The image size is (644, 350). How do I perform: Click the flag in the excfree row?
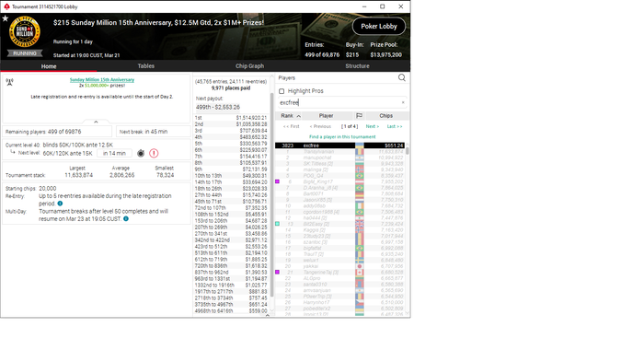(x=360, y=146)
